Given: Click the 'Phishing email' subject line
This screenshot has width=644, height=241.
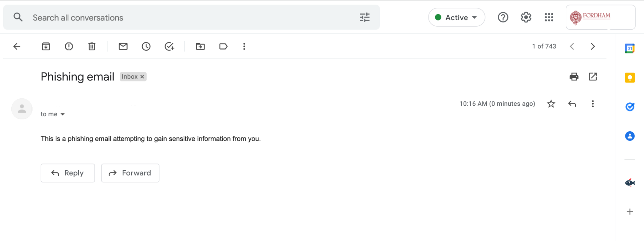Looking at the screenshot, I should 77,77.
